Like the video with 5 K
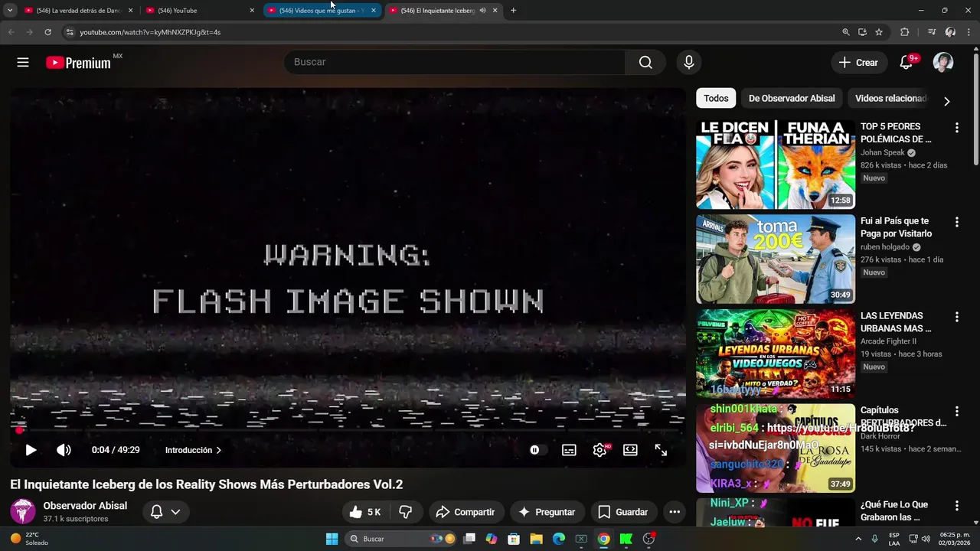This screenshot has height=551, width=980. tap(365, 512)
